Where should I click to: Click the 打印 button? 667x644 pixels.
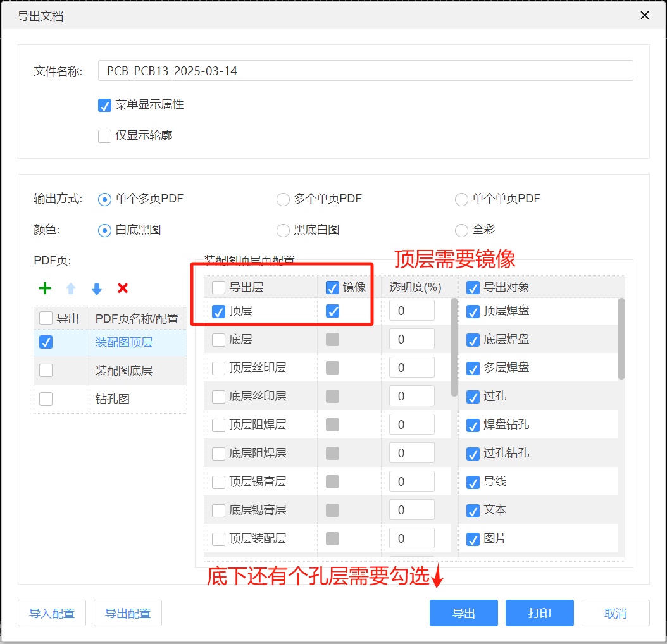[539, 612]
